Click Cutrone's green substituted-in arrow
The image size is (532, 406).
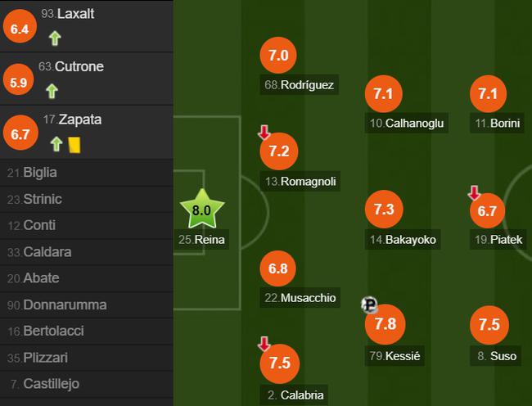click(52, 91)
